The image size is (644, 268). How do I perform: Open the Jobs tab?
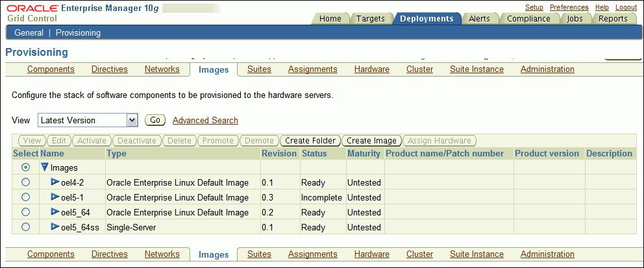click(575, 18)
